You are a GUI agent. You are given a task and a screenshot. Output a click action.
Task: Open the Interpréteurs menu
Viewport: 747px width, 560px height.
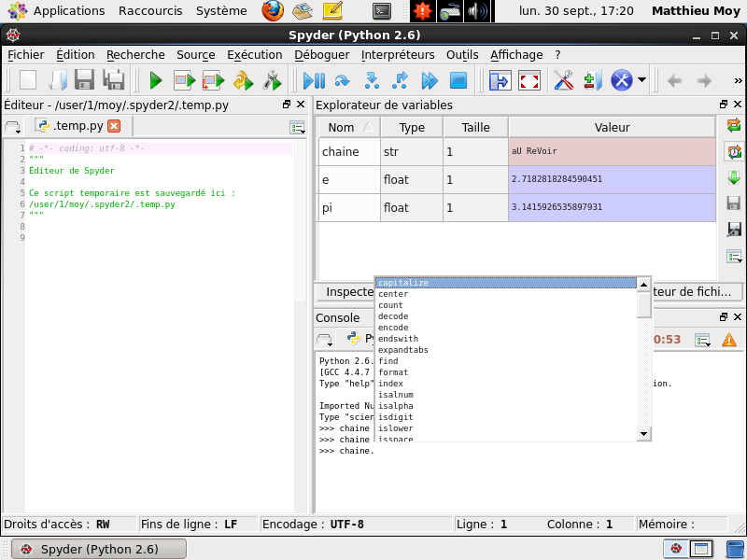[x=398, y=55]
